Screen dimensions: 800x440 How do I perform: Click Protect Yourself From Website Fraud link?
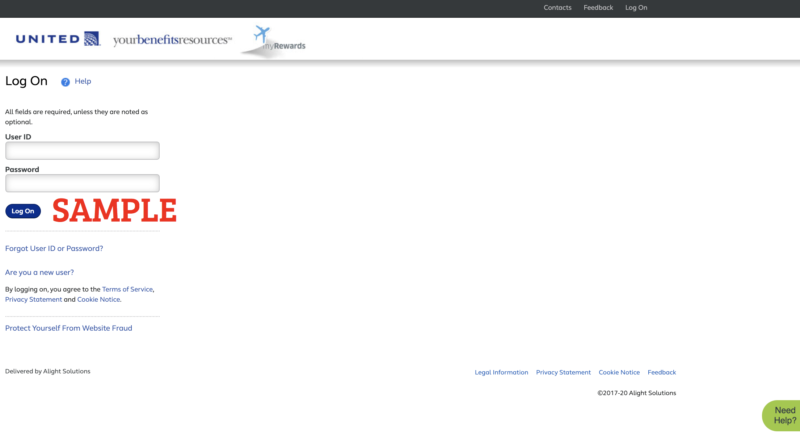68,328
